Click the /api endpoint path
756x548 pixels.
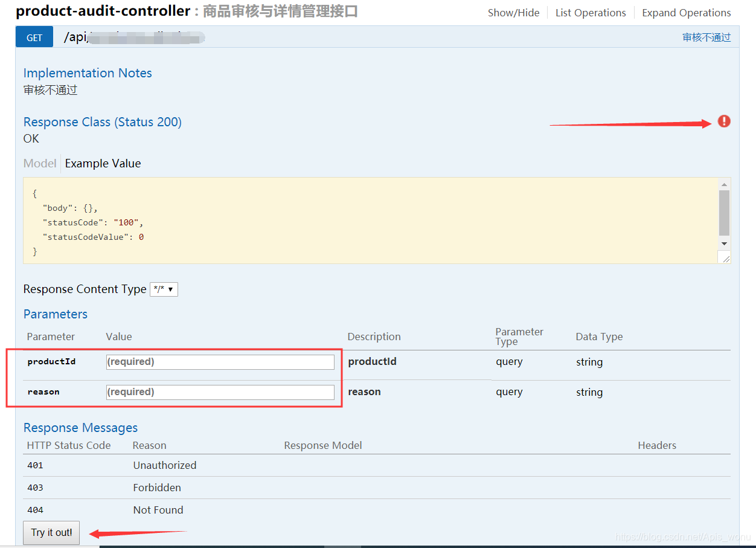coord(135,38)
